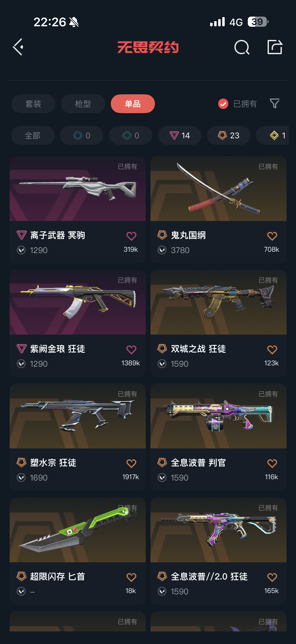Select the 单品 tab
Screen dimensions: 296x644
click(133, 104)
